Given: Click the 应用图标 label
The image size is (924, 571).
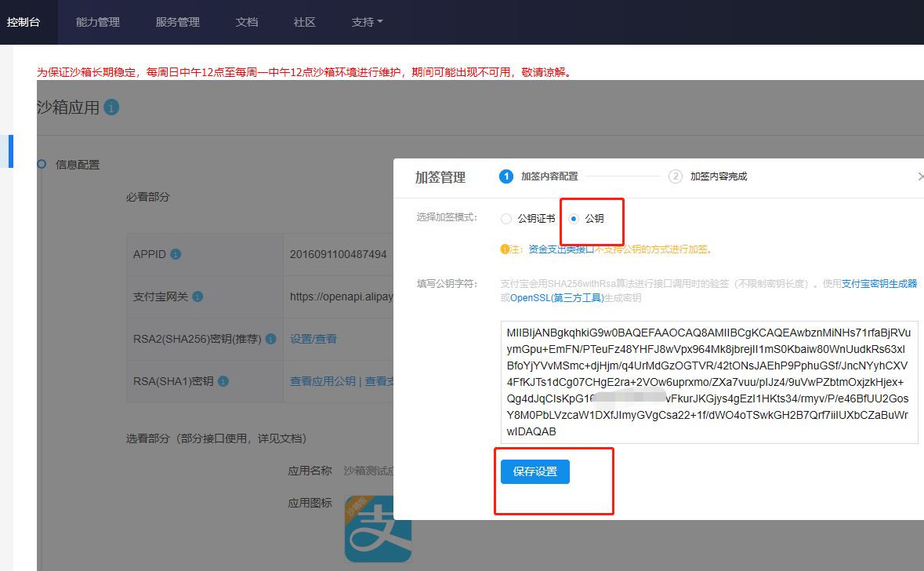Looking at the screenshot, I should (310, 504).
